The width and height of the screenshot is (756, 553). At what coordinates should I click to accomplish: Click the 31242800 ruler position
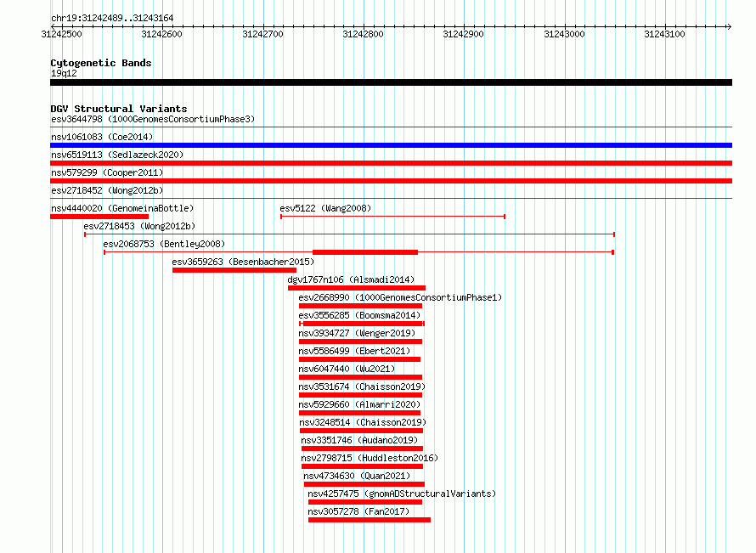point(363,34)
